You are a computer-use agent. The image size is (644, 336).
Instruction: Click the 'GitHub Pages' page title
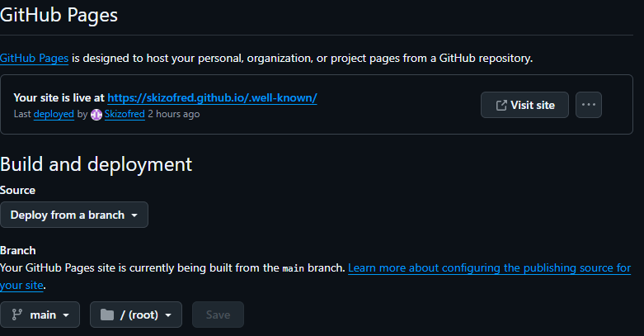point(59,16)
